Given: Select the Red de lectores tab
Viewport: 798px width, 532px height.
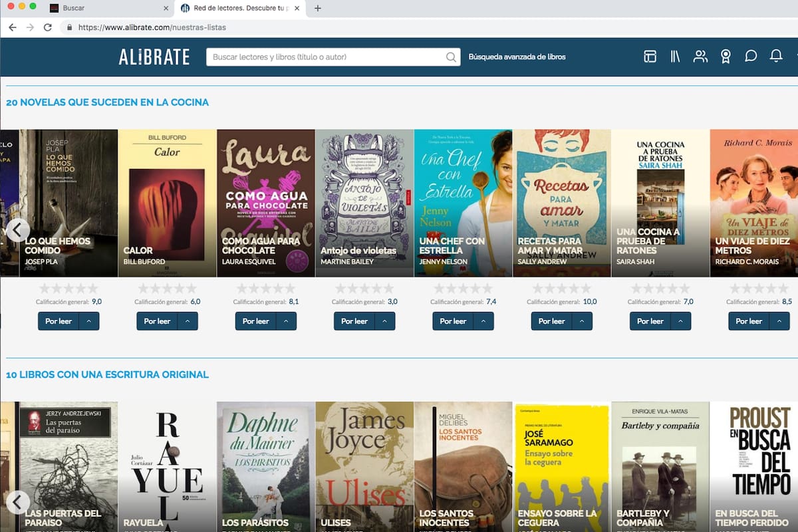Looking at the screenshot, I should coord(239,9).
